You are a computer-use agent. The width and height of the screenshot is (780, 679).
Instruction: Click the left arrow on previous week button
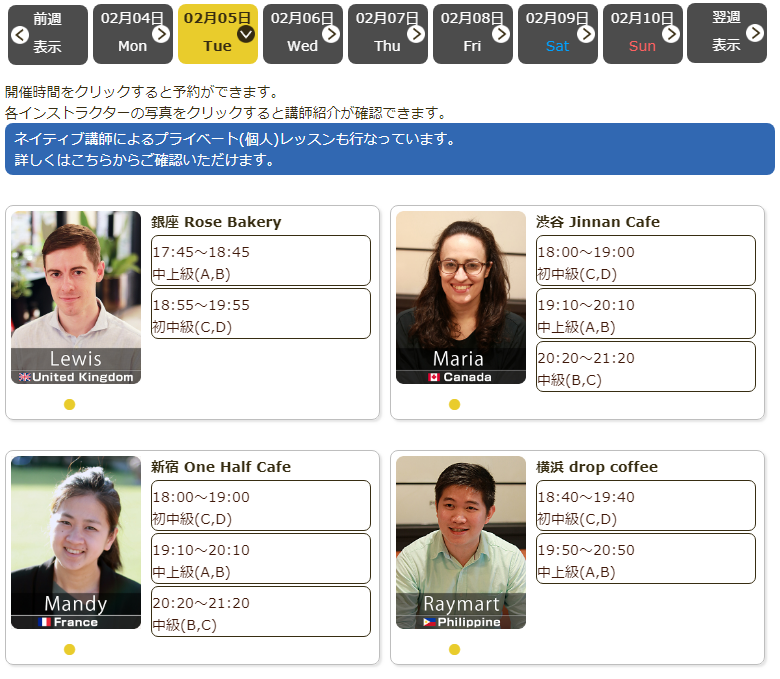tap(20, 35)
